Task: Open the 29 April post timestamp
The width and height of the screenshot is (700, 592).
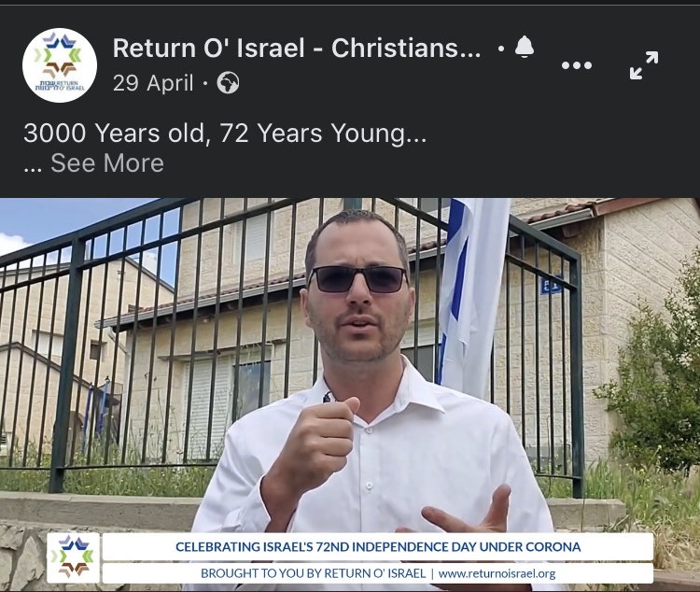Action: point(153,83)
